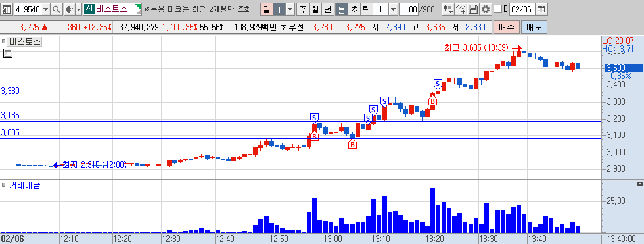Switch to the 주 weekly chart tab
This screenshot has width=644, height=244.
(303, 9)
